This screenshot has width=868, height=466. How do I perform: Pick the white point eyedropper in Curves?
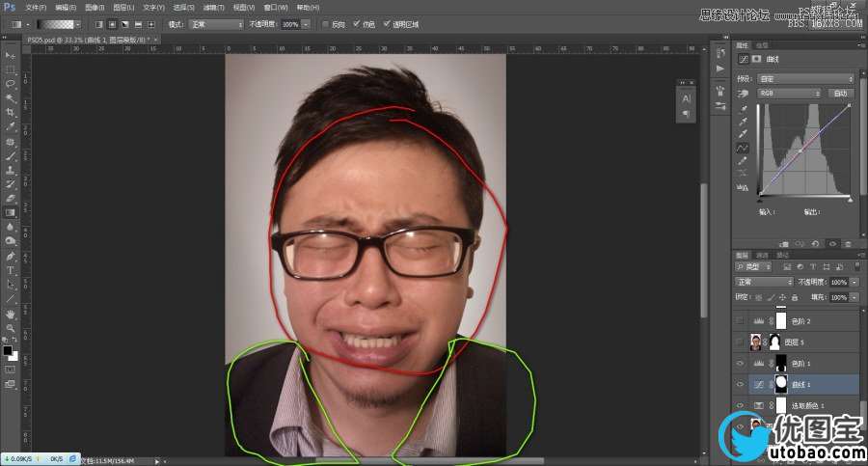743,134
